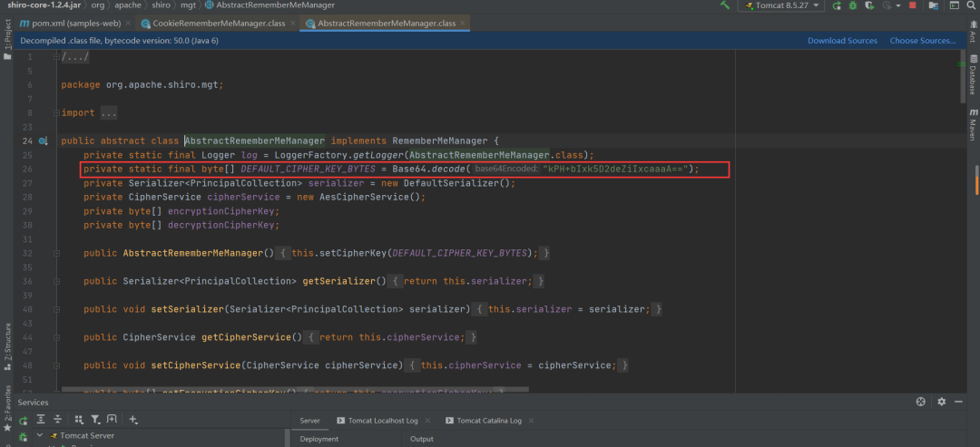Click the Services panel target/locate icon

click(x=921, y=402)
